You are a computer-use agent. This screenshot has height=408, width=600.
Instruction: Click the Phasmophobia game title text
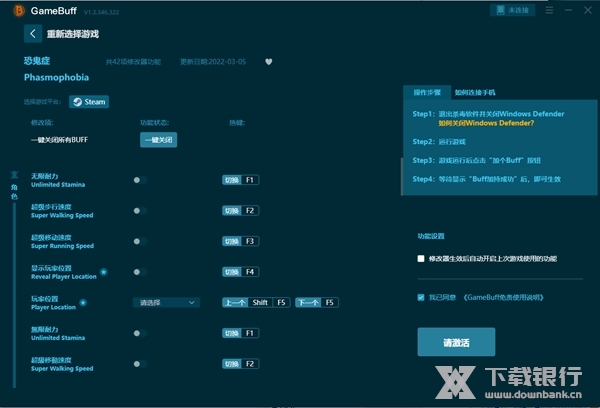56,77
